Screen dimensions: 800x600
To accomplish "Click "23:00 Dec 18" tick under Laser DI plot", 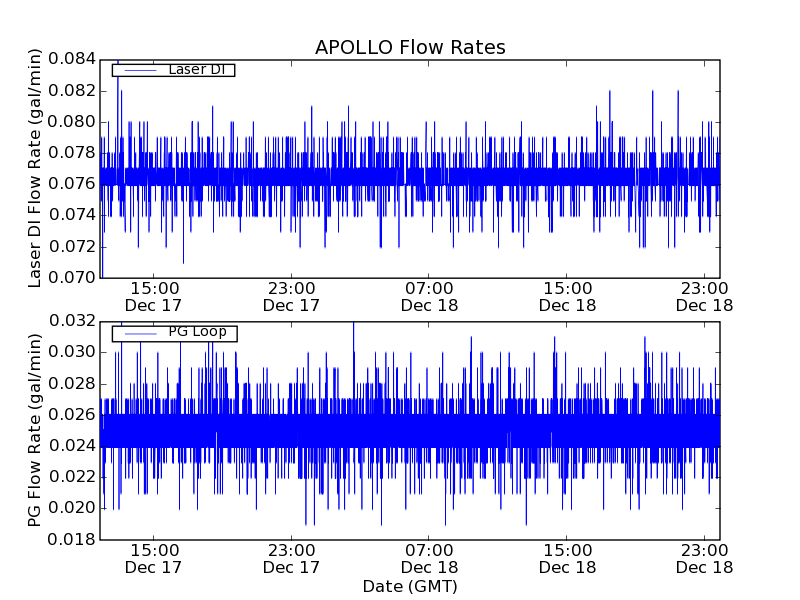I will pyautogui.click(x=705, y=297).
